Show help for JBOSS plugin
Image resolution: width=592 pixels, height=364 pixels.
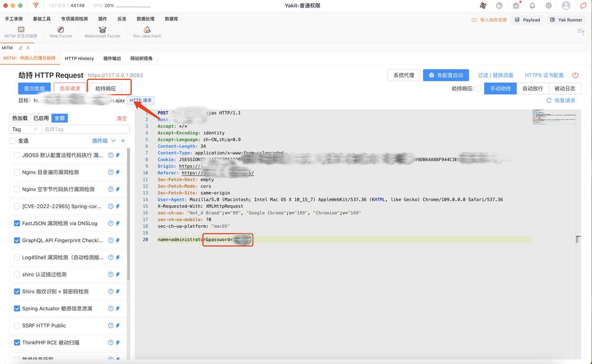(x=111, y=155)
